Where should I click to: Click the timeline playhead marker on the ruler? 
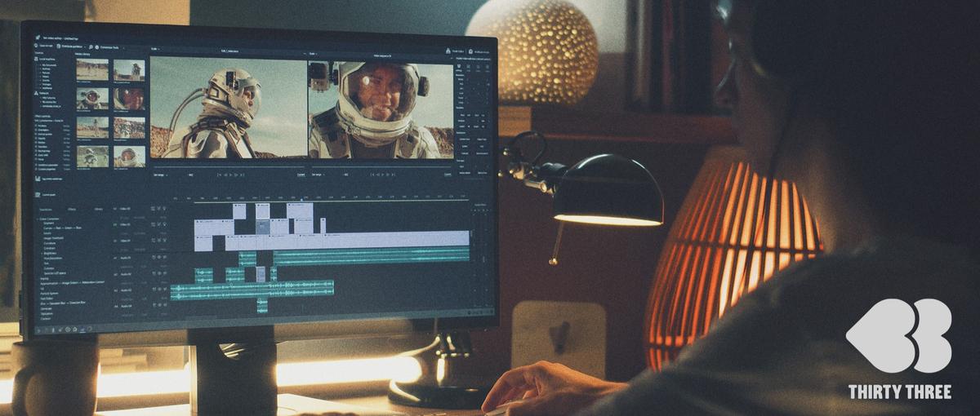click(x=303, y=198)
